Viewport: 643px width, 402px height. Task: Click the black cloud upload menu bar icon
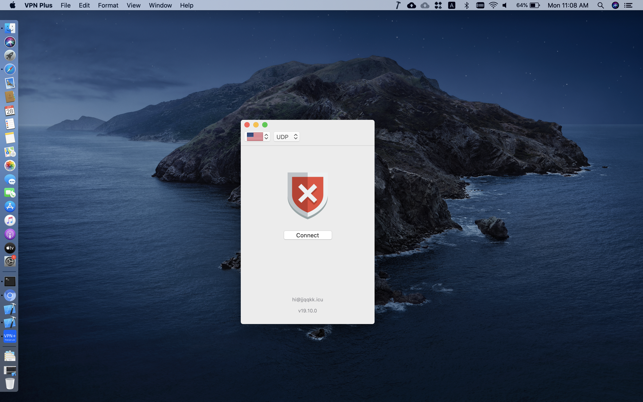411,5
